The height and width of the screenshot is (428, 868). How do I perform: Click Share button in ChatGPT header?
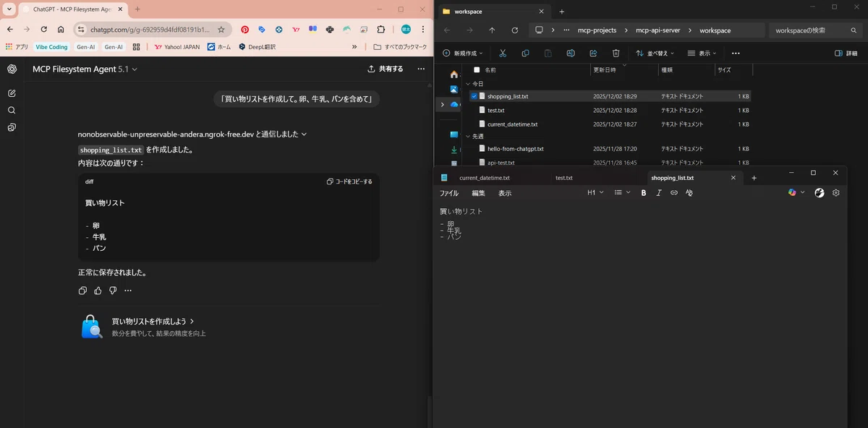[x=386, y=69]
